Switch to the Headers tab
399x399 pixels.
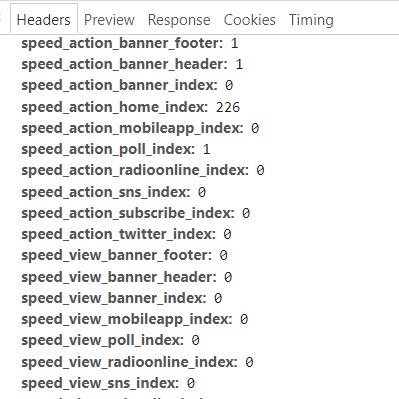(x=44, y=19)
